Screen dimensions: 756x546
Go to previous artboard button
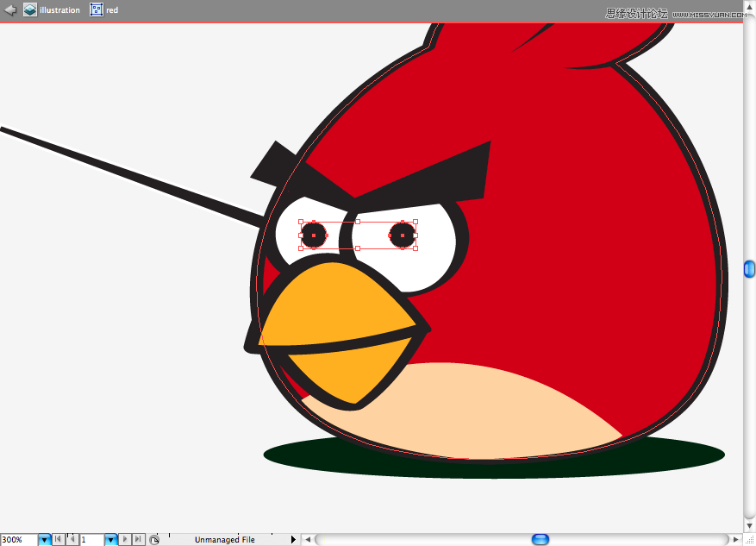point(72,539)
